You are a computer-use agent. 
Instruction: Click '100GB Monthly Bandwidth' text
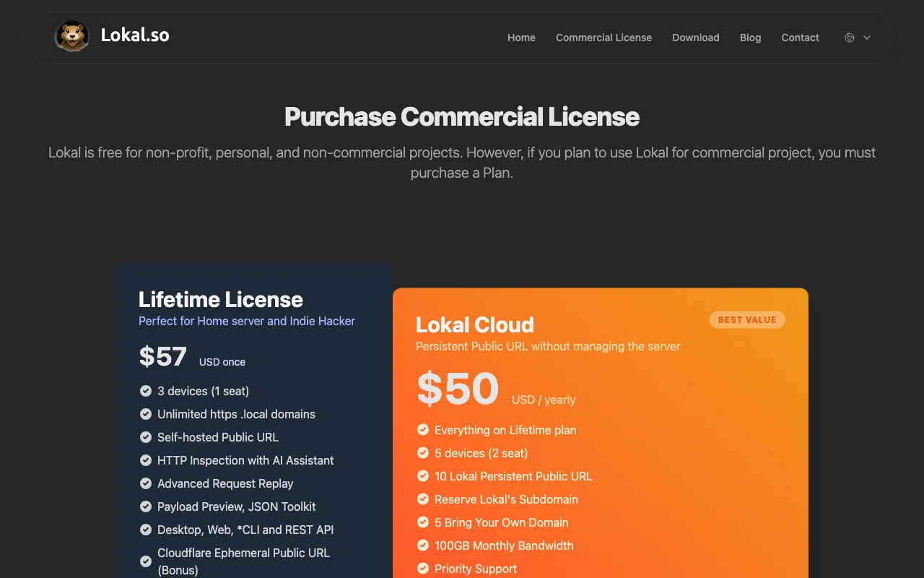pyautogui.click(x=504, y=545)
